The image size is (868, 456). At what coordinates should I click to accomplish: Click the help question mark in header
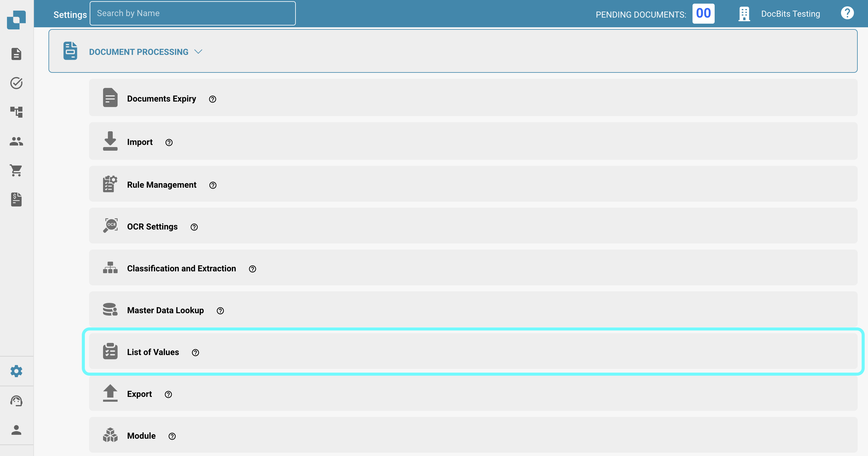tap(847, 13)
